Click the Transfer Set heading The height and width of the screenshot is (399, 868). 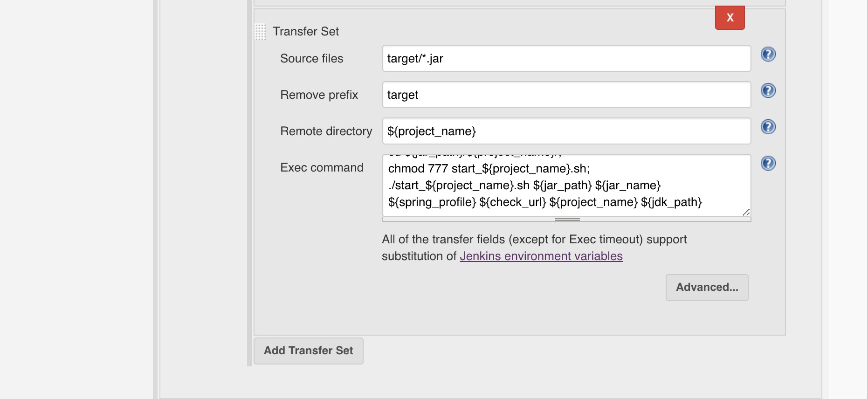[306, 31]
